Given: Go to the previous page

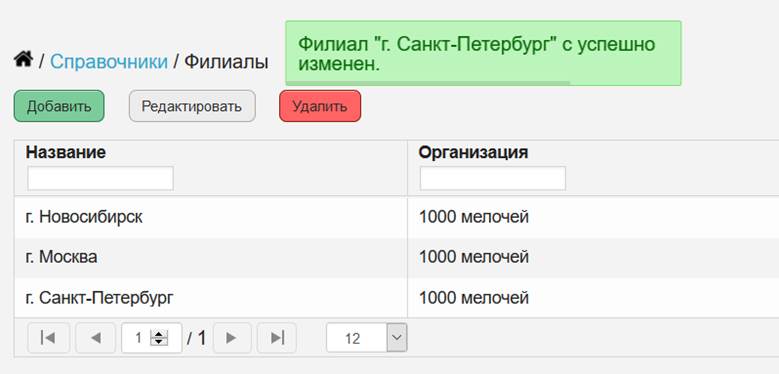Looking at the screenshot, I should pos(95,338).
